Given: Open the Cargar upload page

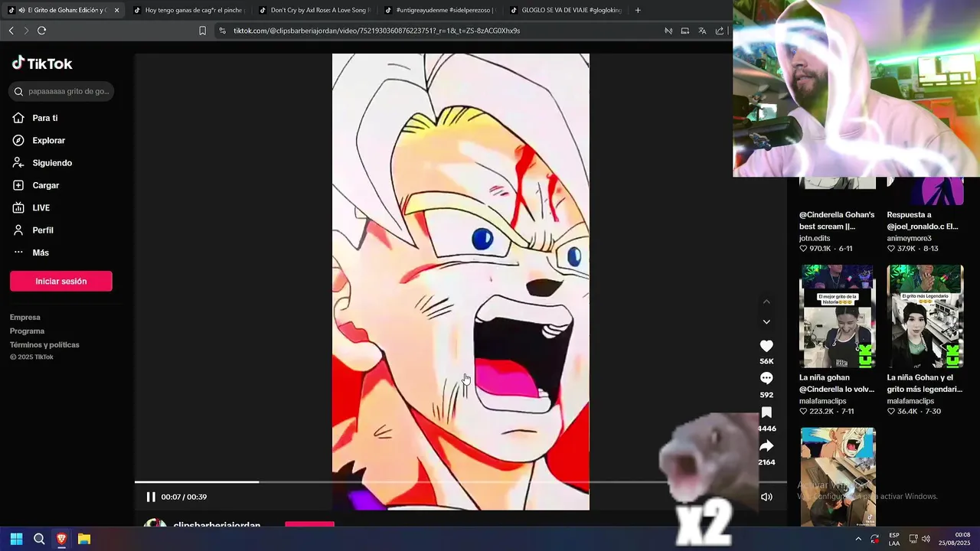Looking at the screenshot, I should click(x=35, y=185).
